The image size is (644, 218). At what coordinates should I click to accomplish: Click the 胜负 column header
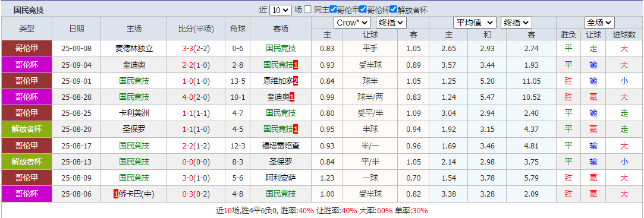click(x=568, y=35)
